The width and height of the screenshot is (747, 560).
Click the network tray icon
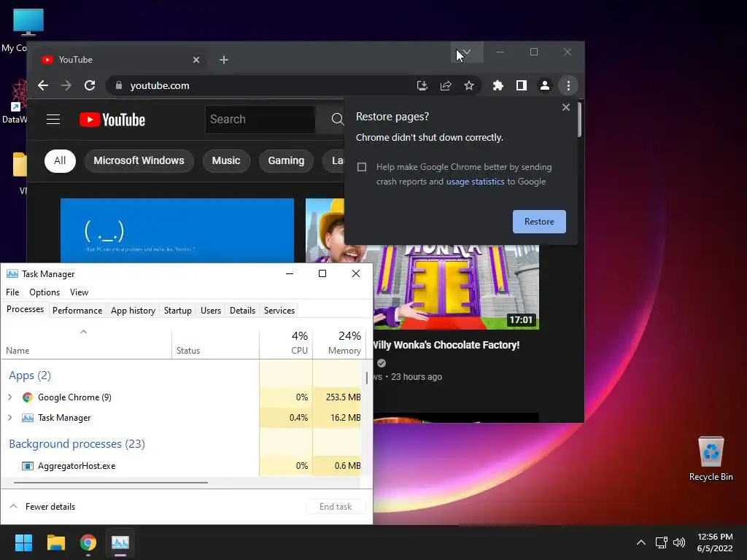coord(661,542)
